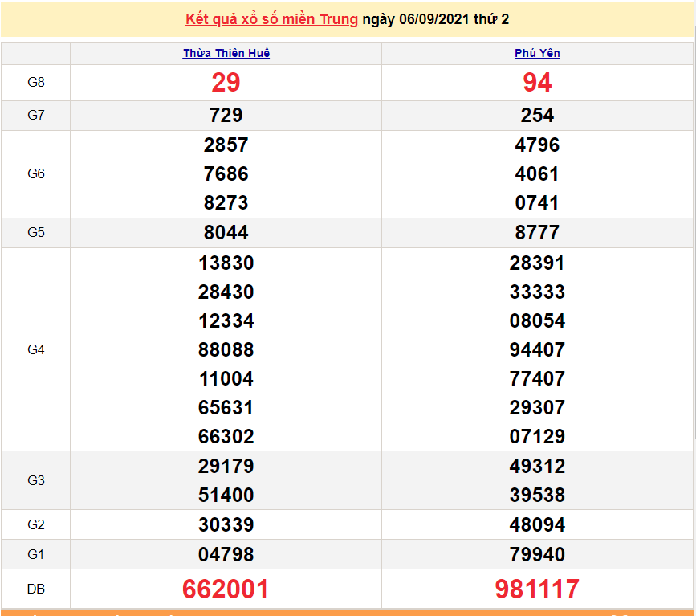696x616 pixels.
Task: Select the red G8 number 29
Action: coord(226,82)
